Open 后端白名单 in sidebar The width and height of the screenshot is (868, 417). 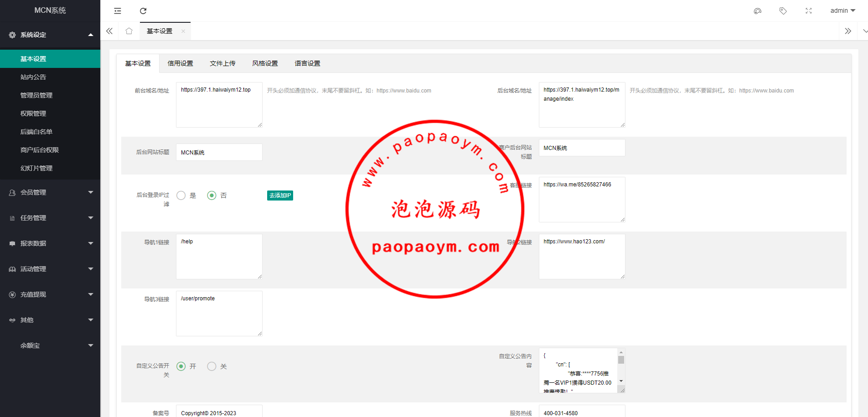coord(50,132)
